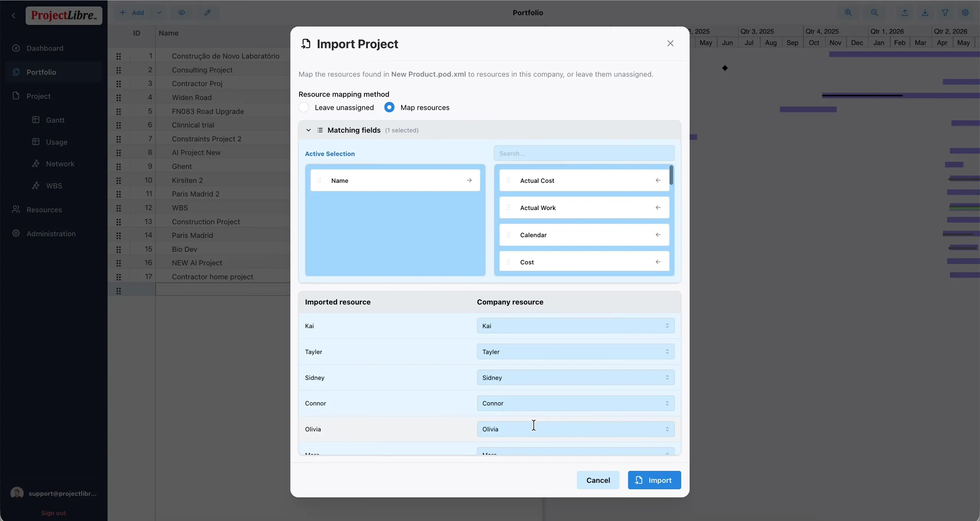Open the Network view in sidebar
Image resolution: width=980 pixels, height=521 pixels.
(60, 164)
